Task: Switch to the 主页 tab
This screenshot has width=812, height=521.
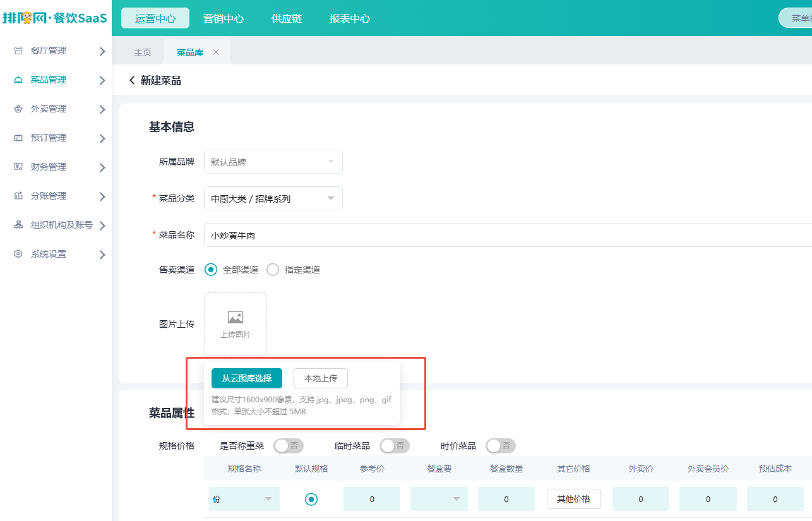Action: pyautogui.click(x=143, y=52)
